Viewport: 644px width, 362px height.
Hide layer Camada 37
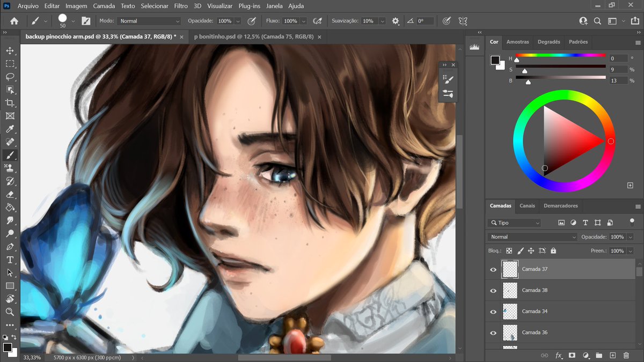click(x=493, y=269)
